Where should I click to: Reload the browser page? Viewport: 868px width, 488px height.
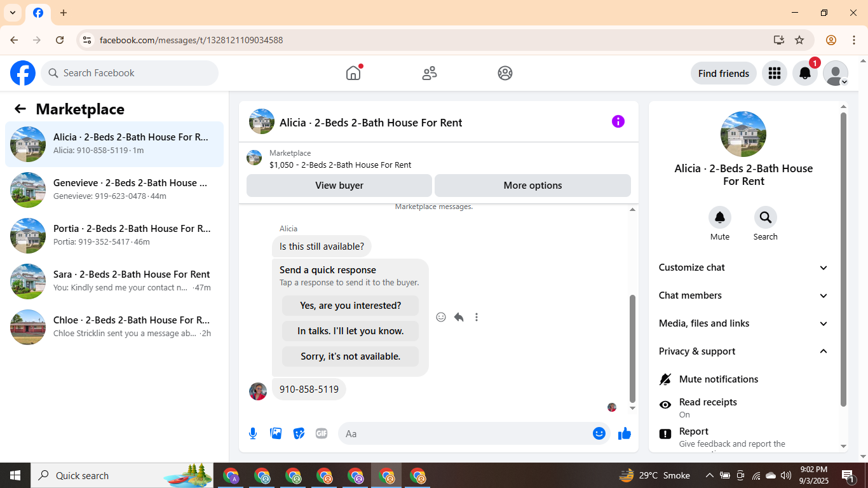point(60,40)
